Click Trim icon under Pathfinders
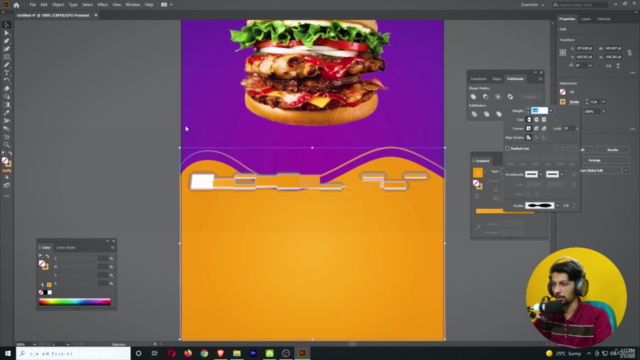This screenshot has width=640, height=360. (x=487, y=114)
